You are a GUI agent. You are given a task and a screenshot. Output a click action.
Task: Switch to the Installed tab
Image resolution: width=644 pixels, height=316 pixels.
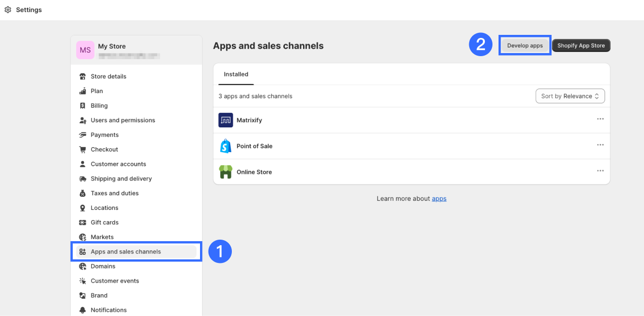tap(236, 74)
